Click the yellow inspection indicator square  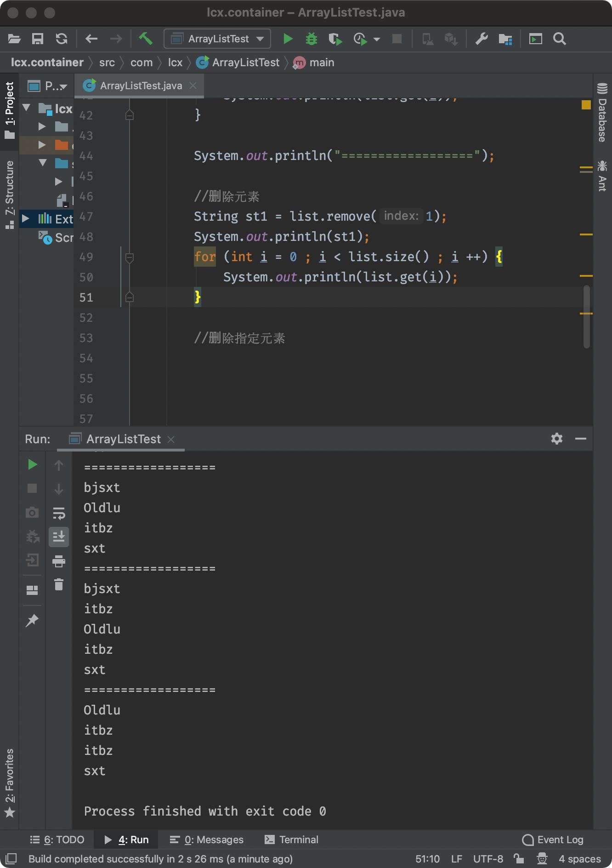pyautogui.click(x=586, y=105)
